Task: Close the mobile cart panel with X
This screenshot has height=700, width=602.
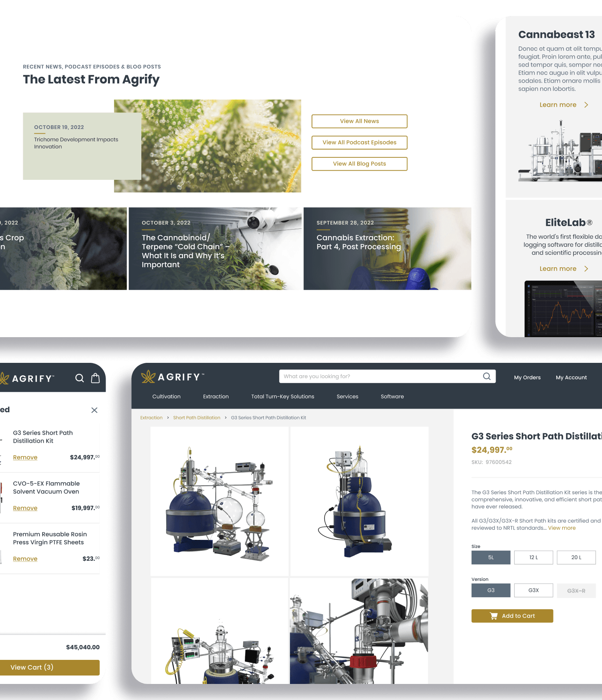Action: coord(94,410)
